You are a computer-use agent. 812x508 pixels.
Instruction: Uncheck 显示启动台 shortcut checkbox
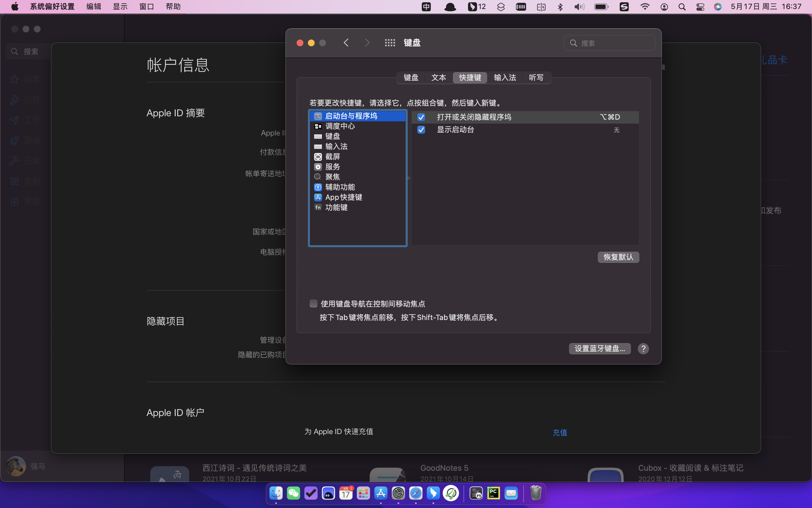(x=421, y=130)
